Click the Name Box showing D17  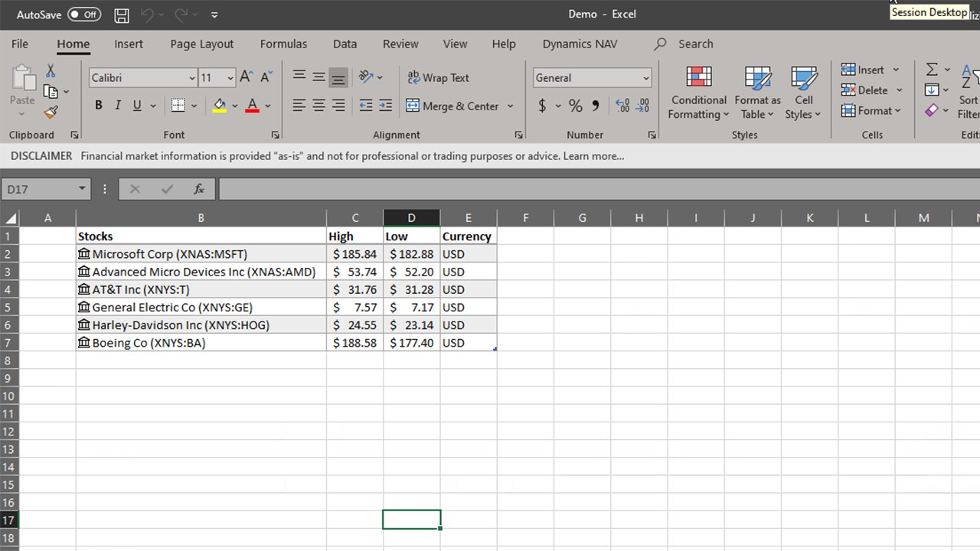click(46, 189)
